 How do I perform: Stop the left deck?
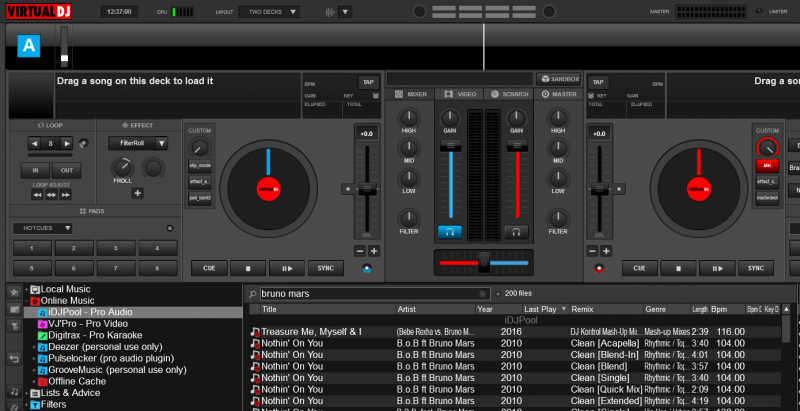248,268
